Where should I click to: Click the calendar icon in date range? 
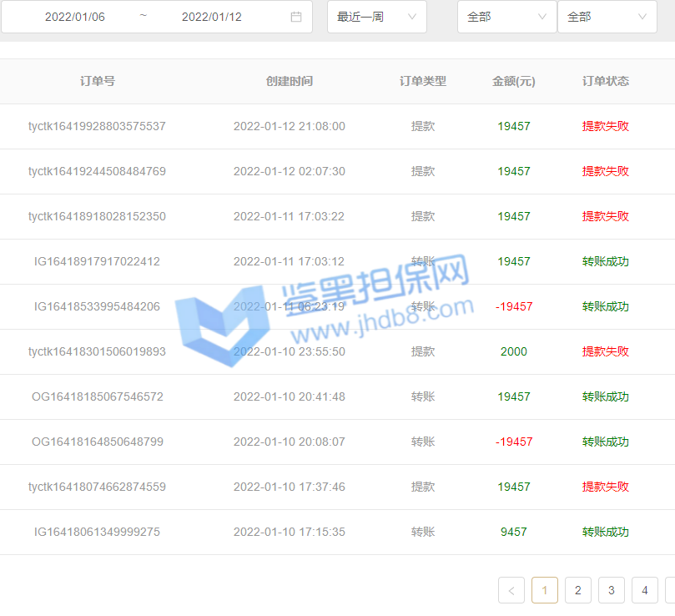click(296, 17)
